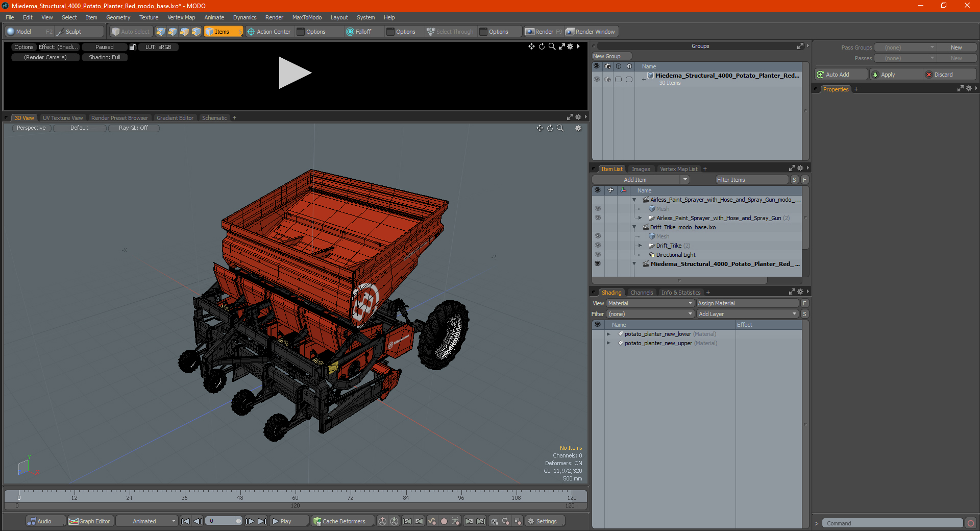Toggle visibility of Drift_Trike item

(597, 246)
